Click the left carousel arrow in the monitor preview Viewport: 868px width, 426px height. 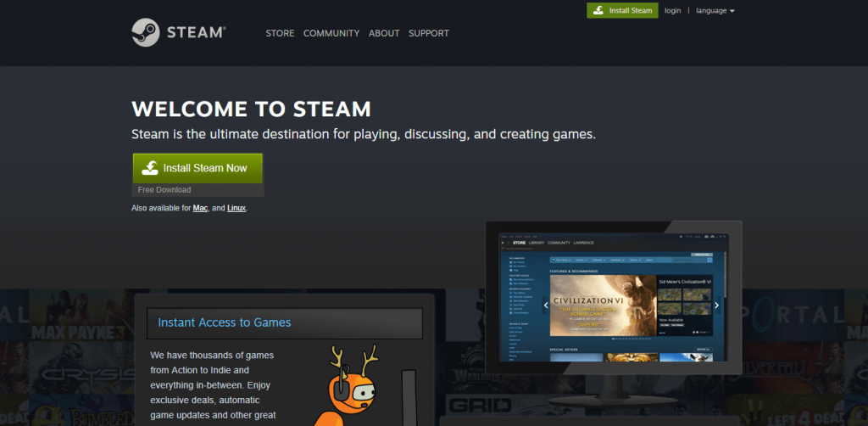(547, 305)
